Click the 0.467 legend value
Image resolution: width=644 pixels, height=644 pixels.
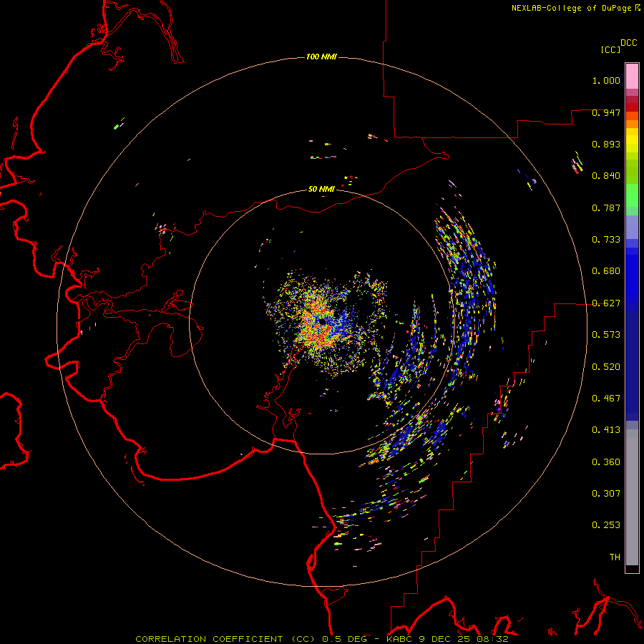606,399
